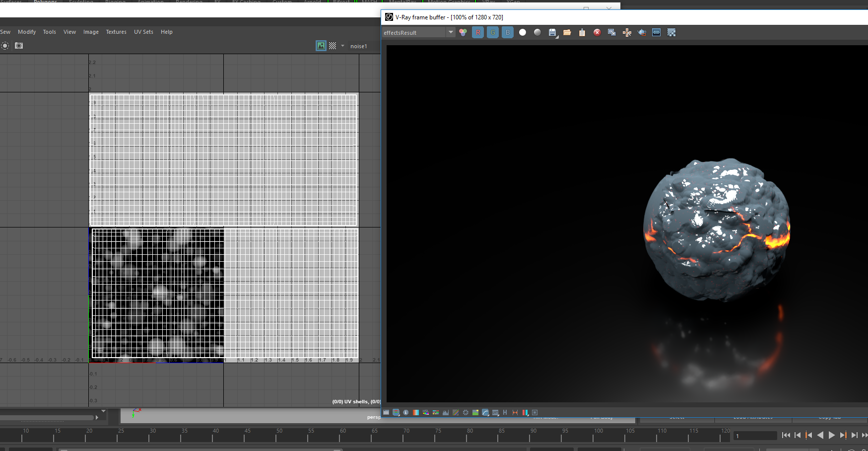Open the Curves correction control
The height and width of the screenshot is (451, 868).
coord(485,413)
